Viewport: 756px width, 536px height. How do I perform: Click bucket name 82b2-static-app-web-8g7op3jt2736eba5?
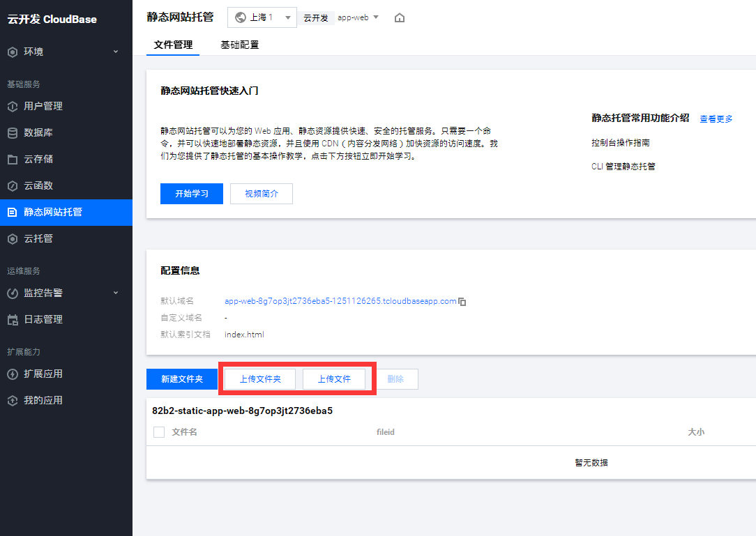243,411
